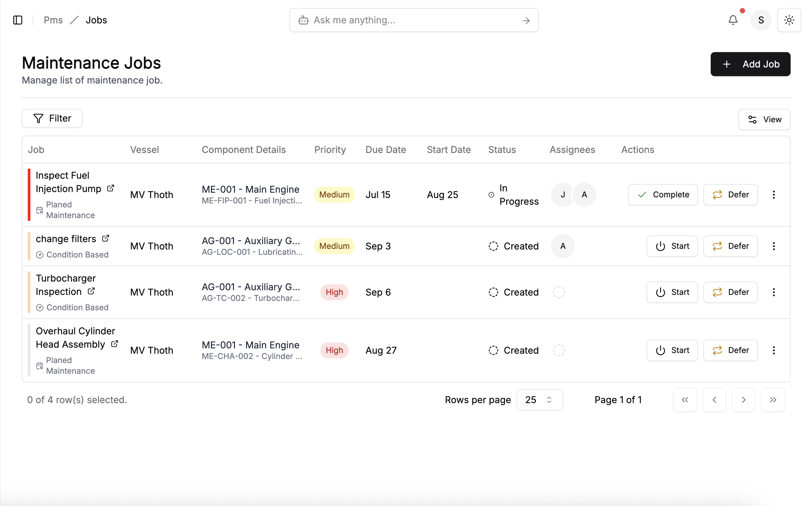Open the notifications bell

coord(733,20)
